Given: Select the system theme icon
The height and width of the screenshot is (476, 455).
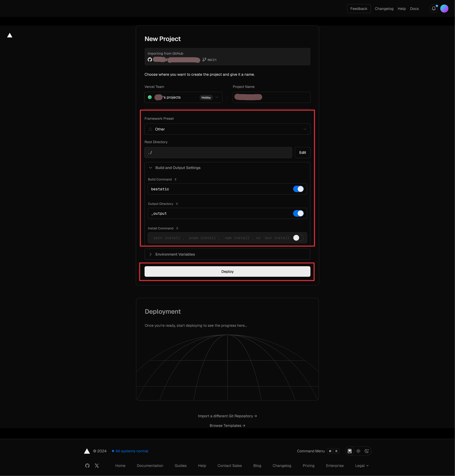Looking at the screenshot, I should click(x=350, y=451).
